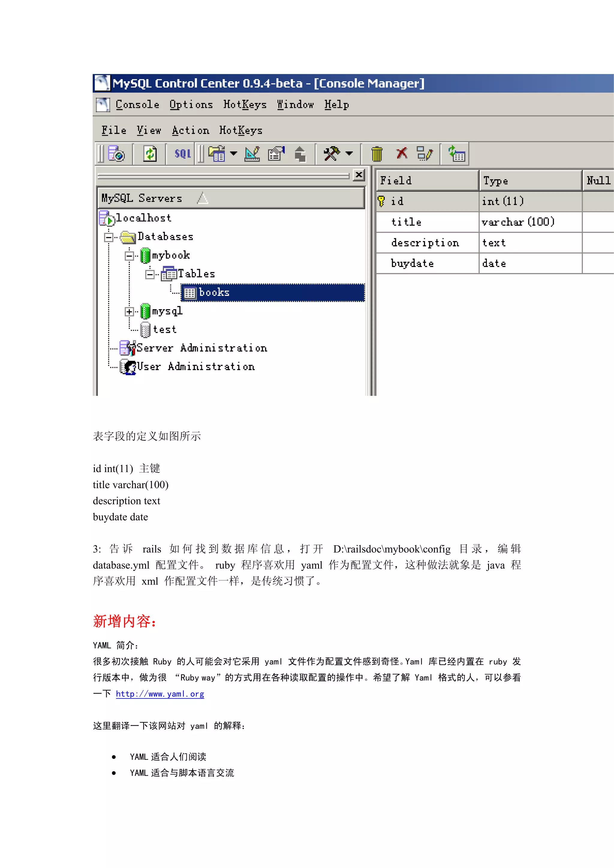Close the left server tree pane
Image resolution: width=614 pixels, height=868 pixels.
click(x=359, y=175)
